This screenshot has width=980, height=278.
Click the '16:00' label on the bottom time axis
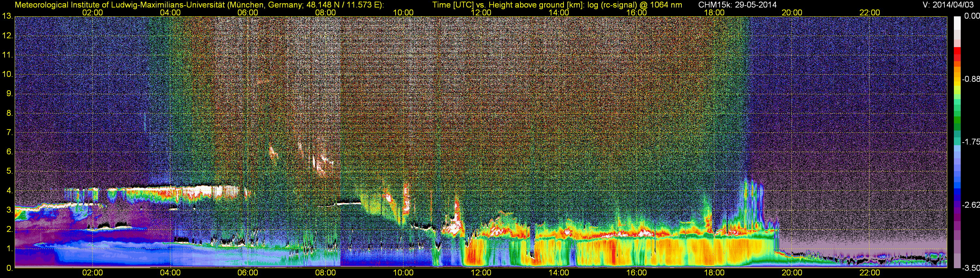point(636,273)
